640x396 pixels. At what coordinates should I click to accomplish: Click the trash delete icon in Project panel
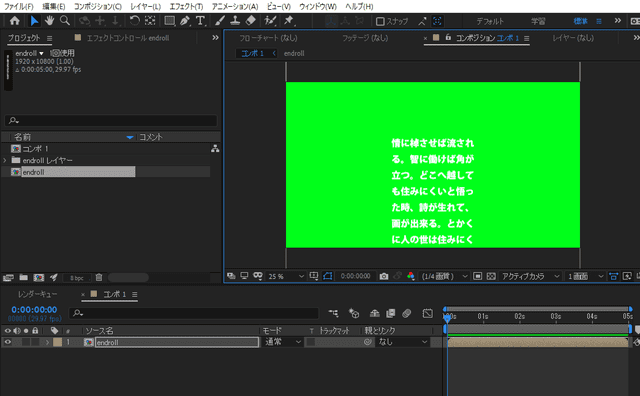(x=99, y=278)
